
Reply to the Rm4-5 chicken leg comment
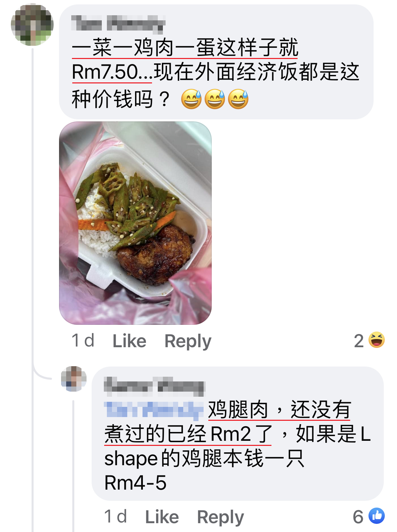pyautogui.click(x=220, y=517)
